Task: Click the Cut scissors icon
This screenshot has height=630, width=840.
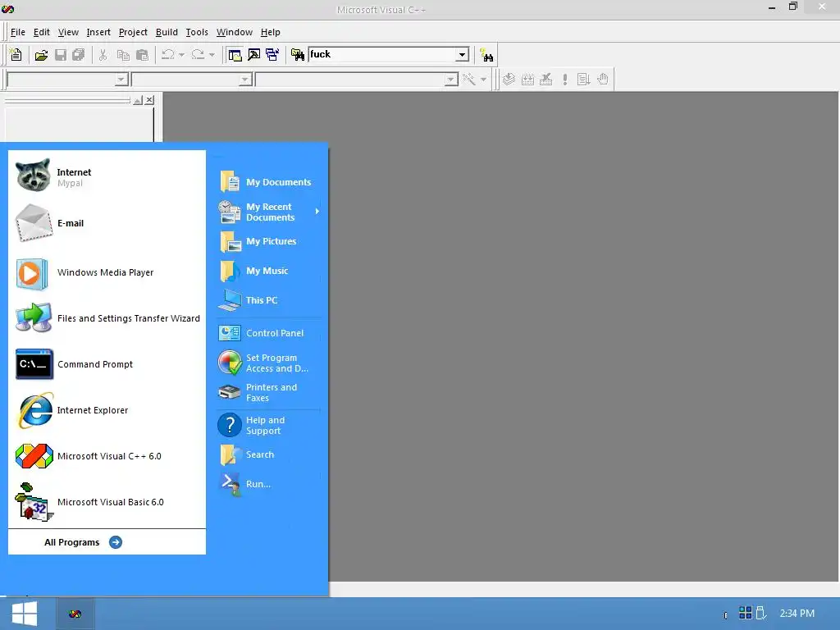Action: coord(103,55)
